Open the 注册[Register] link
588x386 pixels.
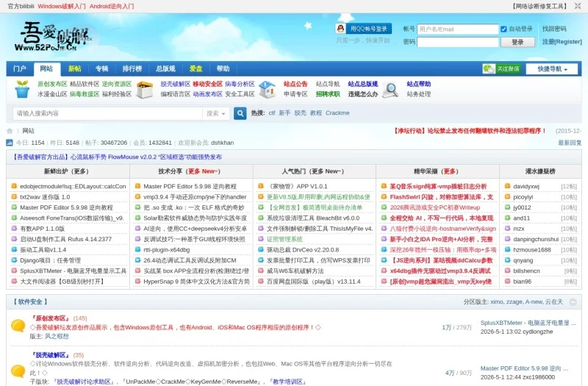click(562, 42)
